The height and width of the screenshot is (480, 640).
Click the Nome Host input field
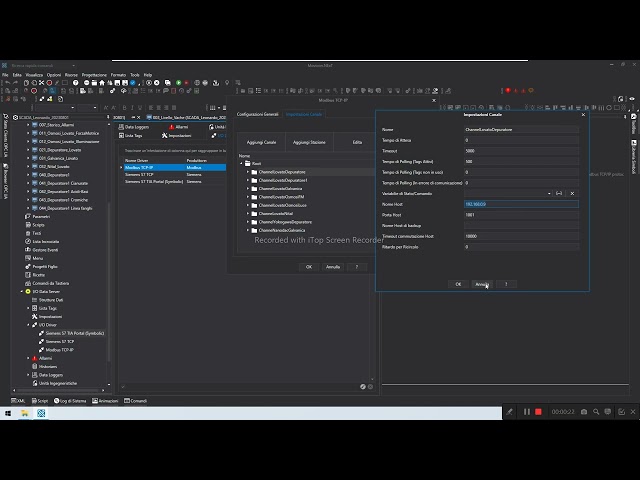[x=521, y=204]
